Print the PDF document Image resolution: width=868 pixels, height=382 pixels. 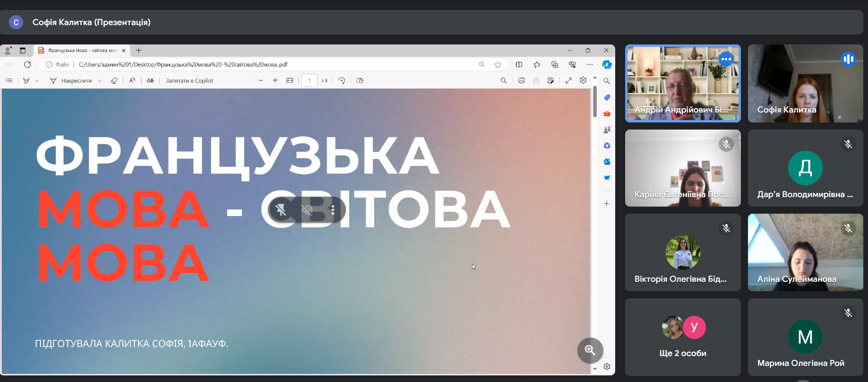(521, 80)
